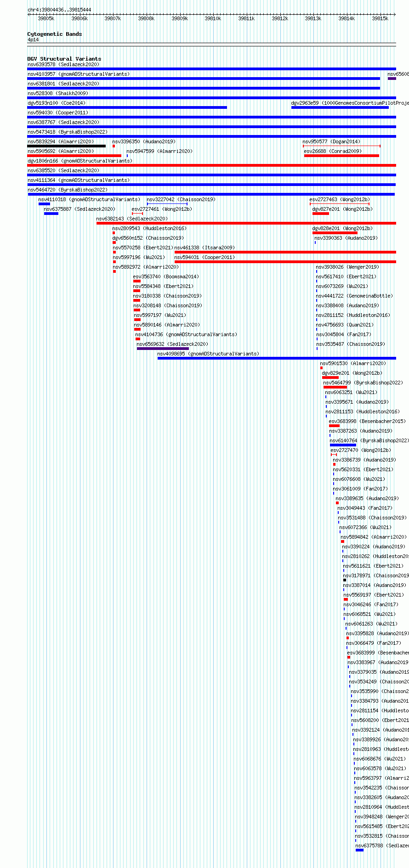
Task: Select esv2727461 (Wong2012b) label
Action: pyautogui.click(x=162, y=209)
